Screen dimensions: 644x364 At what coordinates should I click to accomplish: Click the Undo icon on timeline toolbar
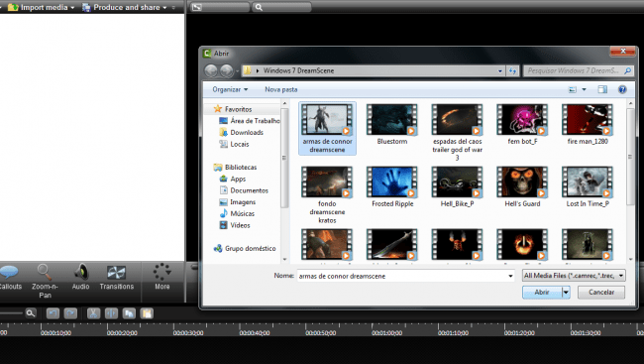pos(53,313)
